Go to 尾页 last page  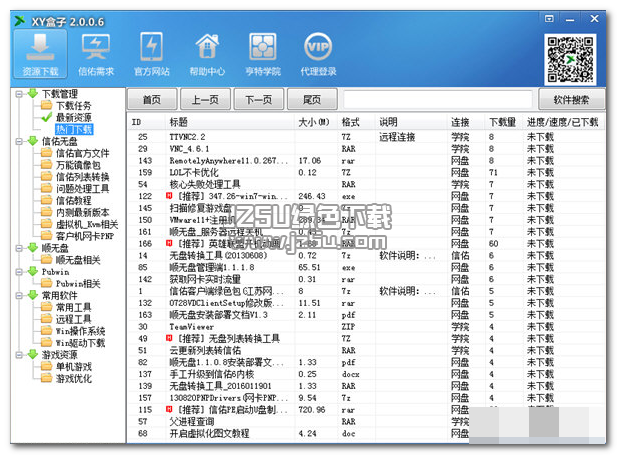point(312,99)
